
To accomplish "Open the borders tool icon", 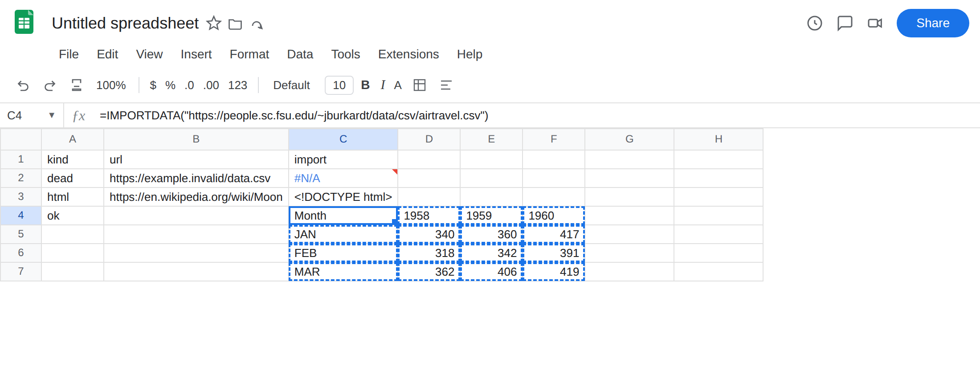I will pos(420,85).
